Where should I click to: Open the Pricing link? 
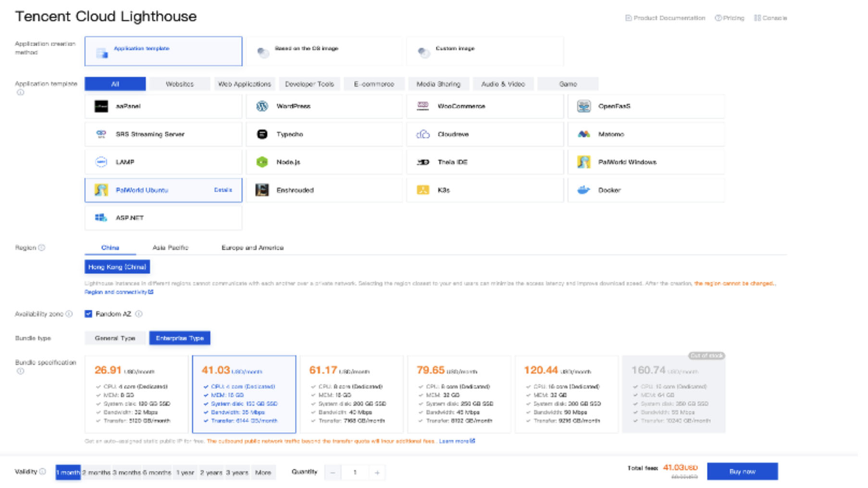pyautogui.click(x=730, y=18)
